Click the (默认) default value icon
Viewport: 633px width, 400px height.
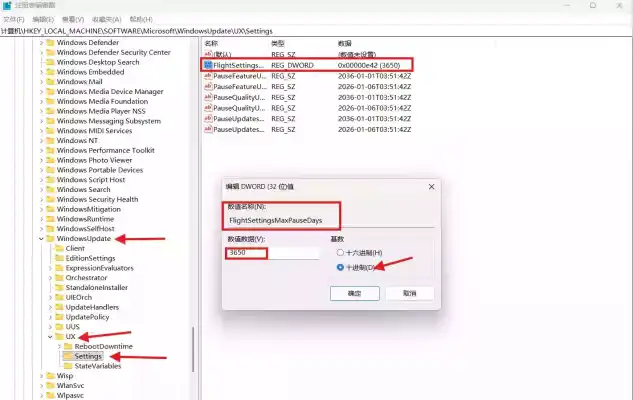(x=207, y=54)
